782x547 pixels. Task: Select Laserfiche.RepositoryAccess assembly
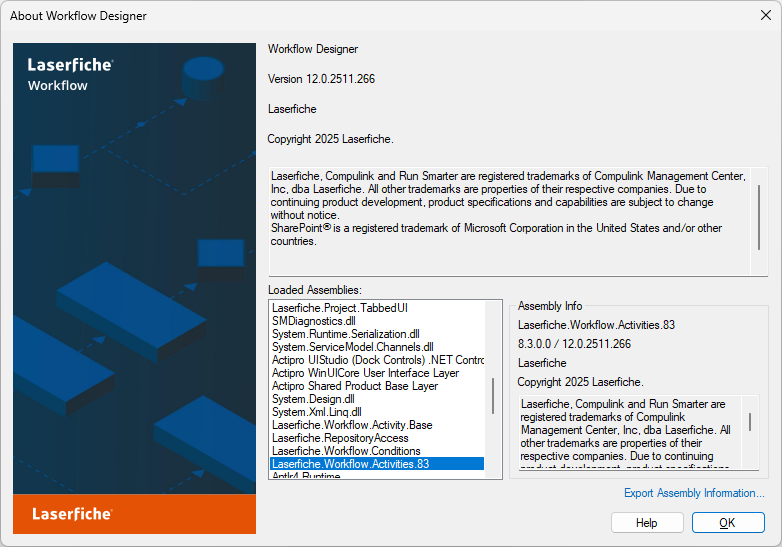tap(377, 438)
